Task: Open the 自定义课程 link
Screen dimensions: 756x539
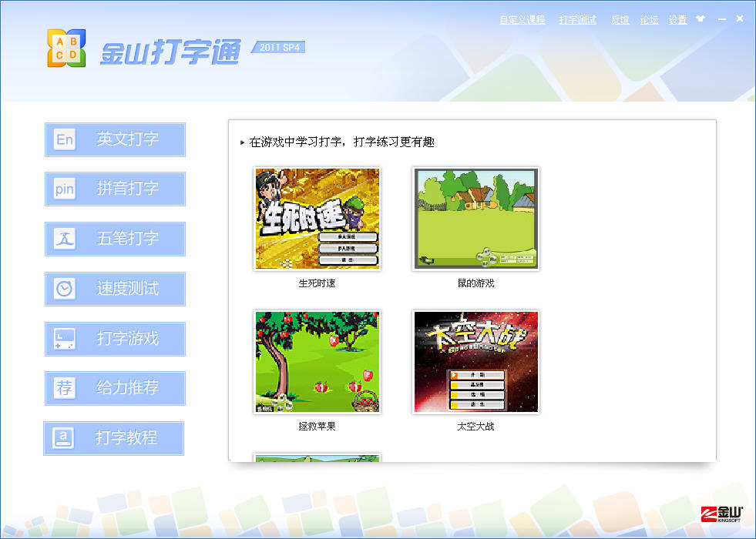Action: pyautogui.click(x=522, y=20)
